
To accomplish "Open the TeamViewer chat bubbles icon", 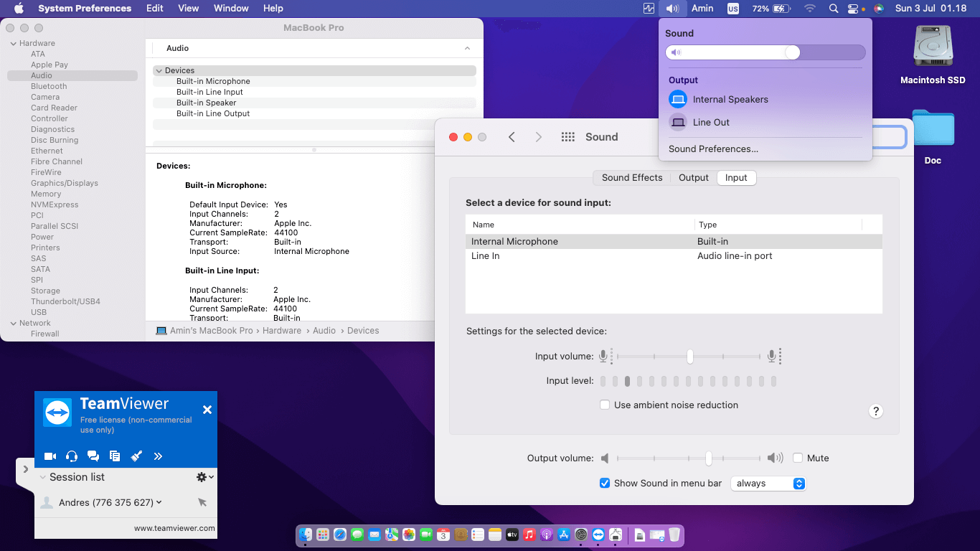I will [93, 456].
